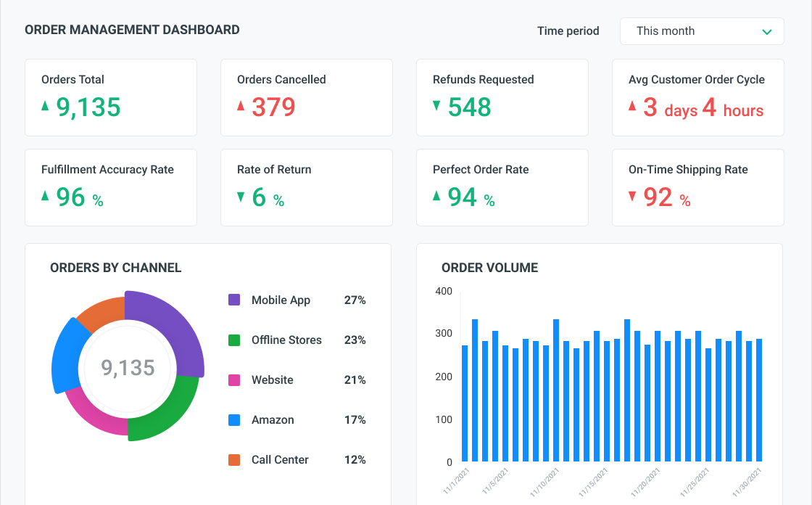Viewport: 812px width, 505px height.
Task: Click the red up arrow in Avg Customer Order Cycle
Action: (632, 106)
